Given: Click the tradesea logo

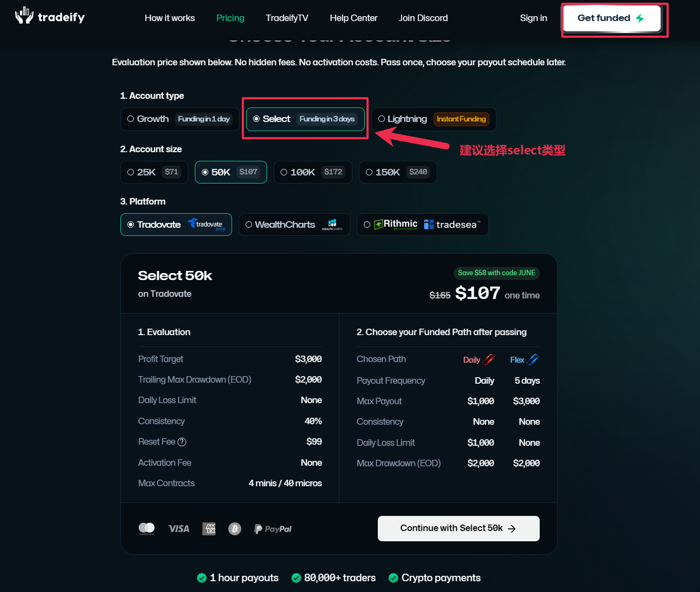Looking at the screenshot, I should (452, 224).
